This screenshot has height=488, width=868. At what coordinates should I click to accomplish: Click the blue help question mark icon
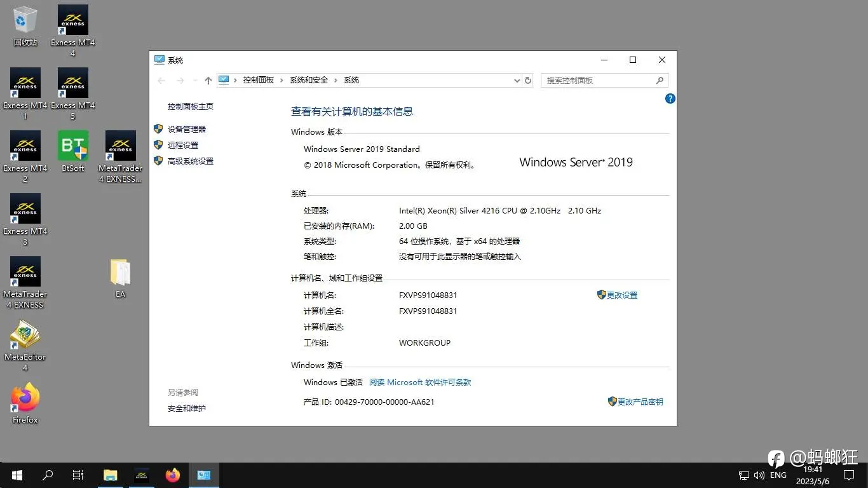670,98
